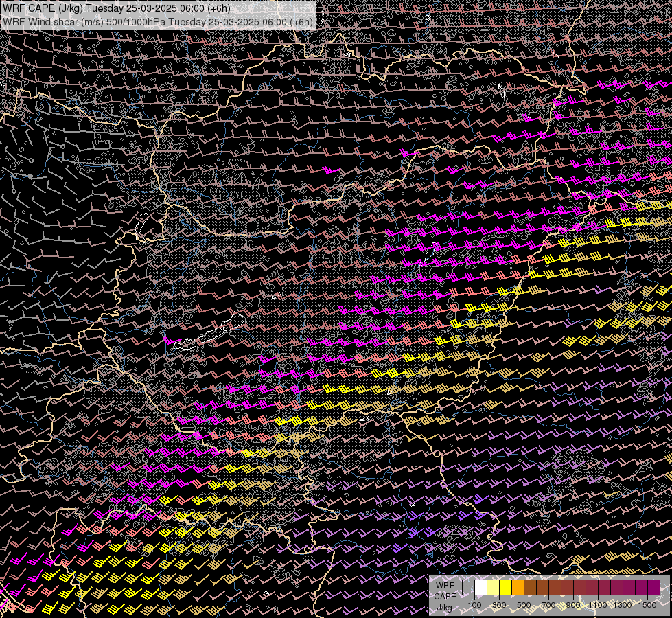
Task: Click the WRF CAPE title line
Action: coord(116,8)
